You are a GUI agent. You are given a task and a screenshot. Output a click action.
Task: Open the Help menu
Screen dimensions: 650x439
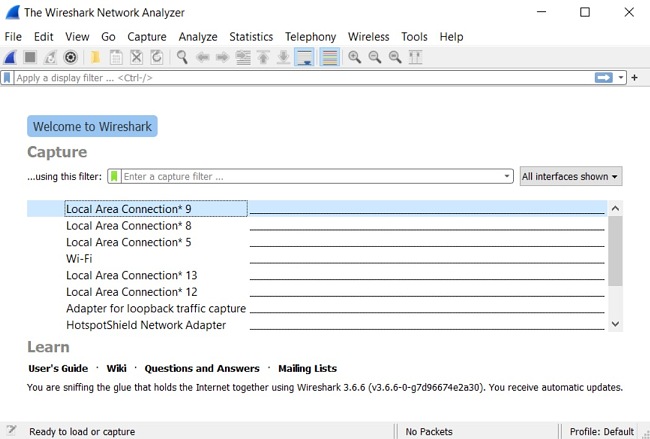point(451,37)
